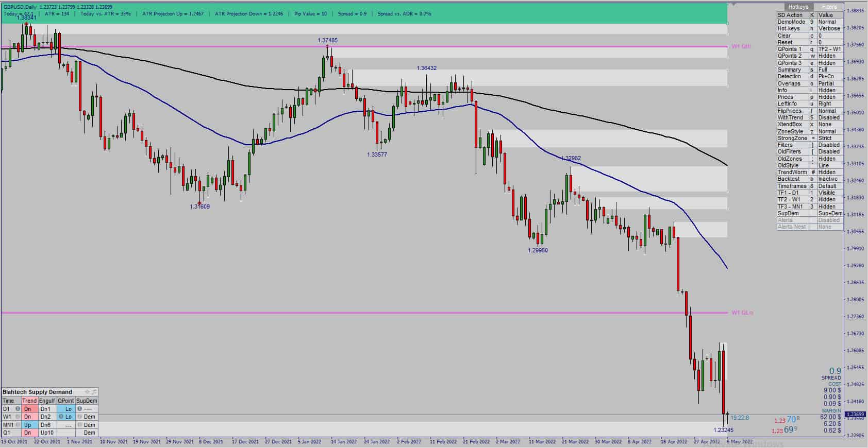868x448 pixels.
Task: Click the 1.31609 swing low price label
Action: coord(200,206)
